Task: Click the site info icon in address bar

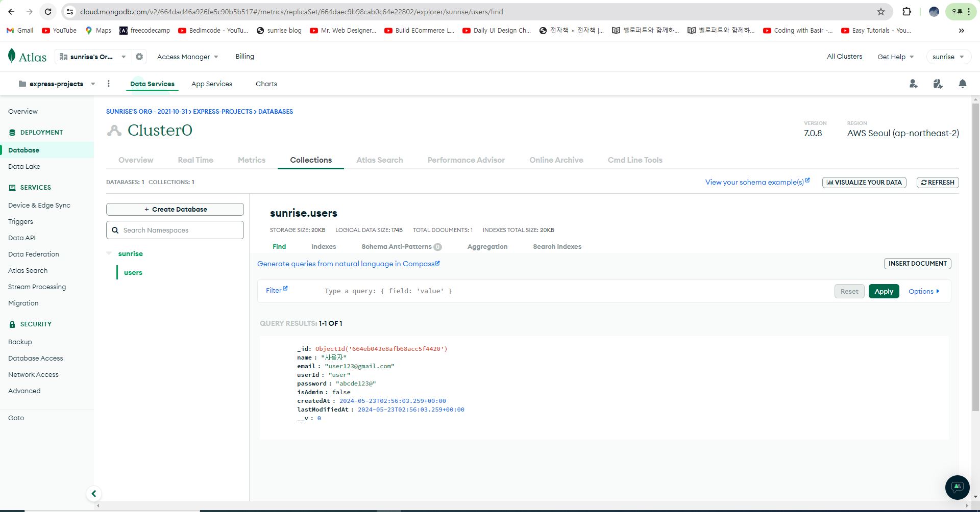Action: [70, 12]
